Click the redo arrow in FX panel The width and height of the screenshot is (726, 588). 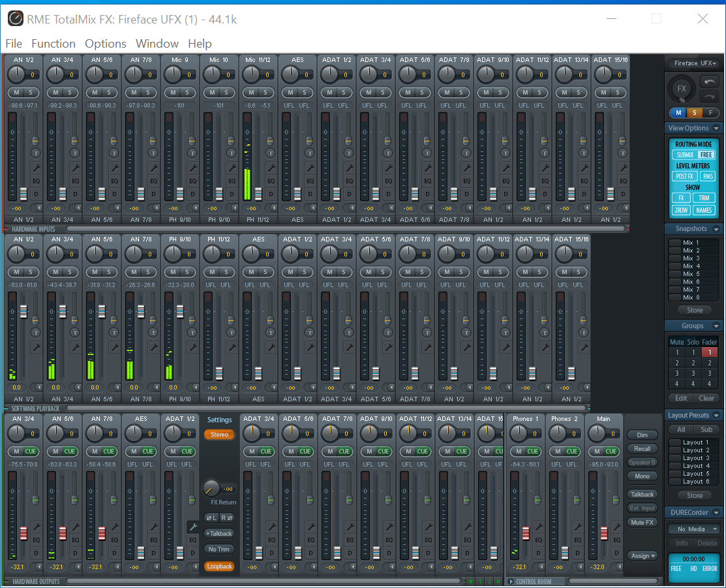click(709, 97)
